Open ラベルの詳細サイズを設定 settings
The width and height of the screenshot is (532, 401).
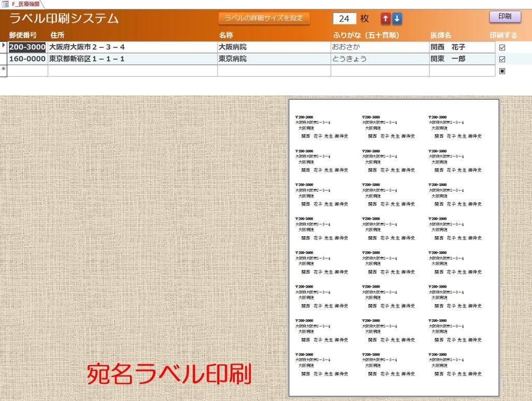point(264,18)
